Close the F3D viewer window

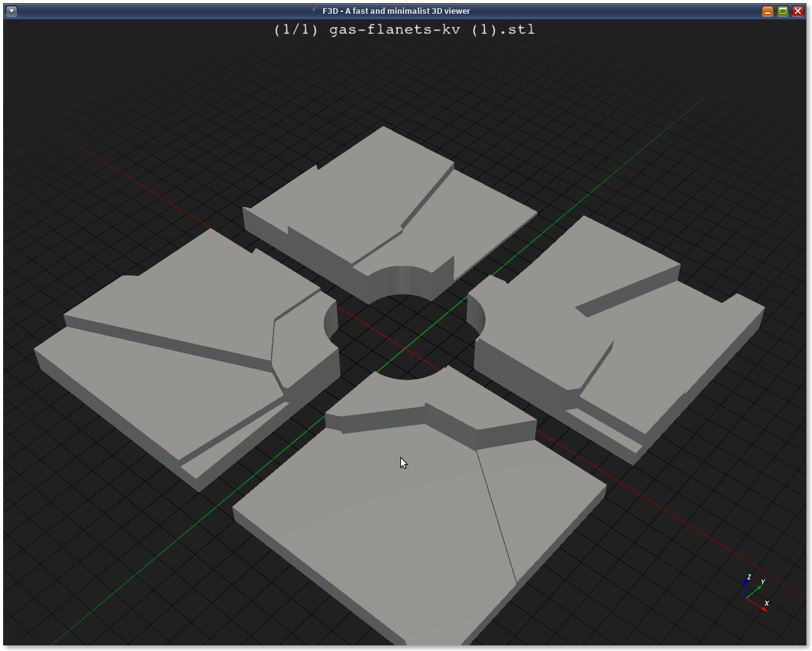(798, 11)
